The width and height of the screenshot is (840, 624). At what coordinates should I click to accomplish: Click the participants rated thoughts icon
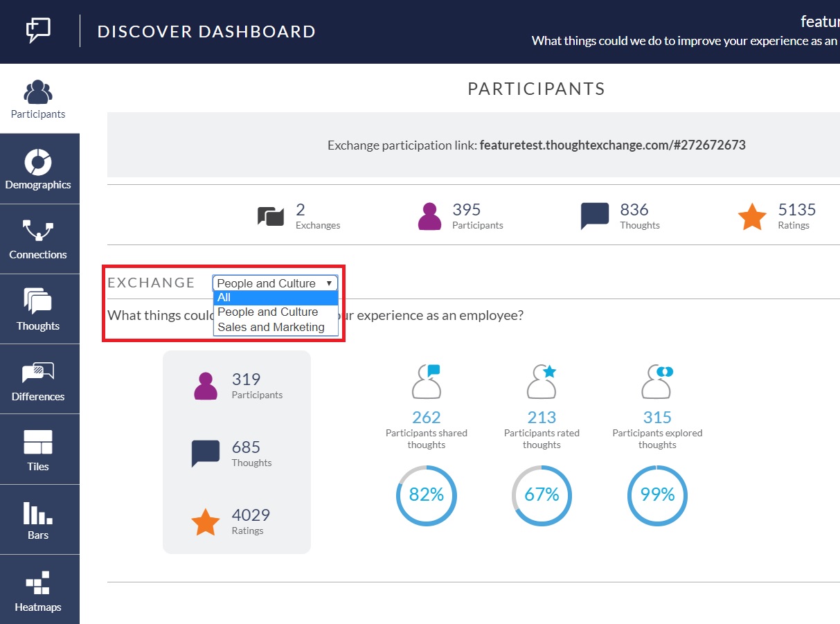[542, 382]
